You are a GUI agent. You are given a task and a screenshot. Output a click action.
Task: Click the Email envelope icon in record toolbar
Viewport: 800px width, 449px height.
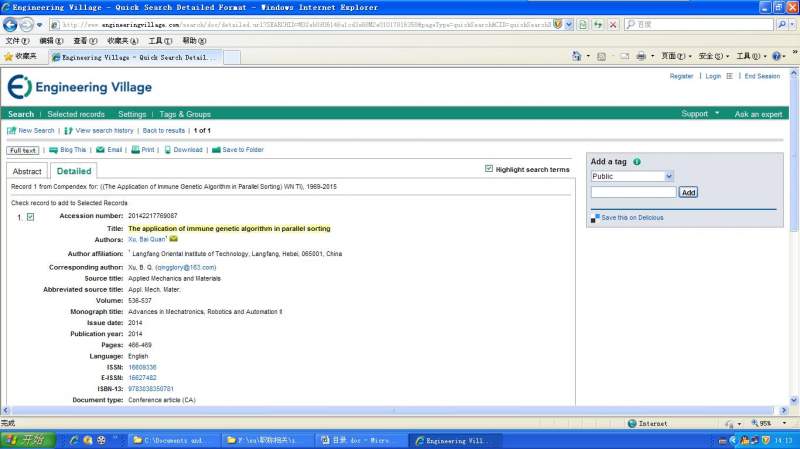click(101, 150)
